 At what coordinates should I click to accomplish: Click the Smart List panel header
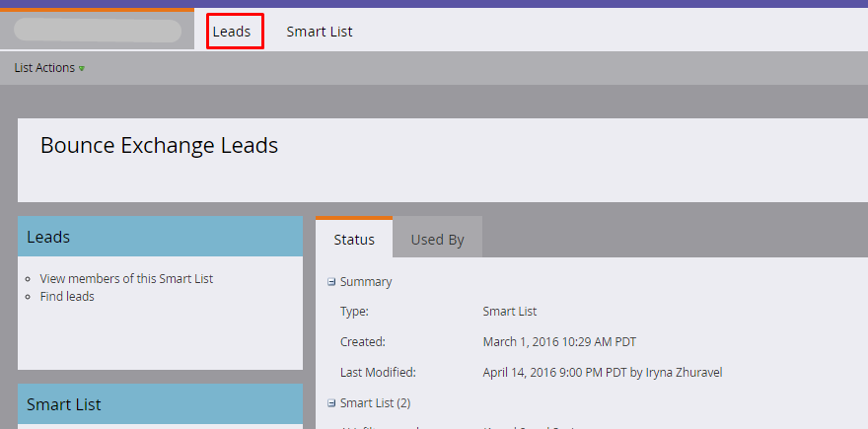(x=161, y=404)
